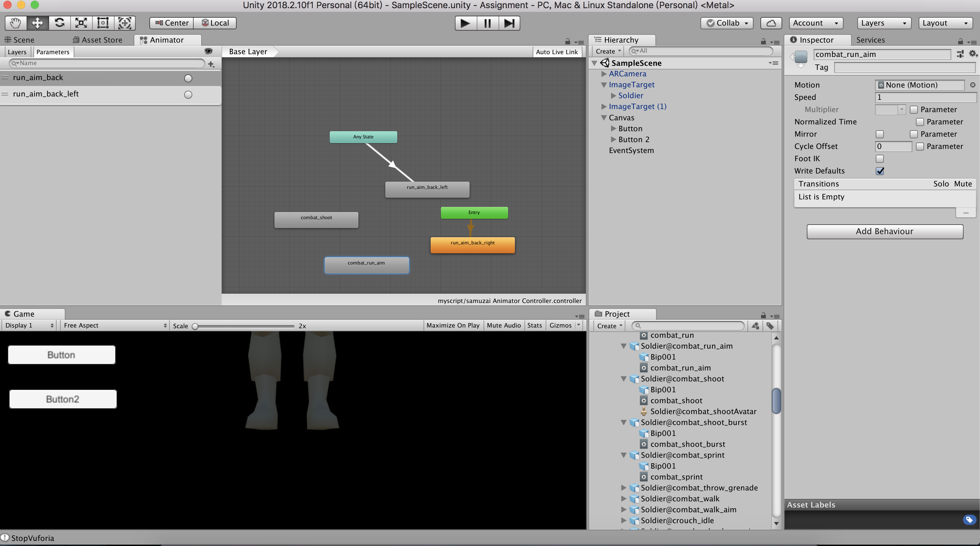Toggle the eye icon in Animator panel
The width and height of the screenshot is (980, 546).
click(208, 51)
